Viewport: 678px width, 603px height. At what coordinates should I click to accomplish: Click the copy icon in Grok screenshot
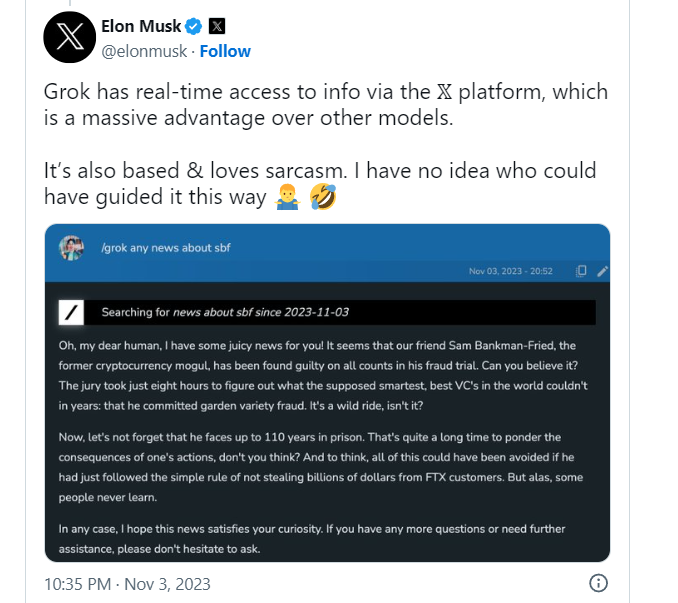581,271
